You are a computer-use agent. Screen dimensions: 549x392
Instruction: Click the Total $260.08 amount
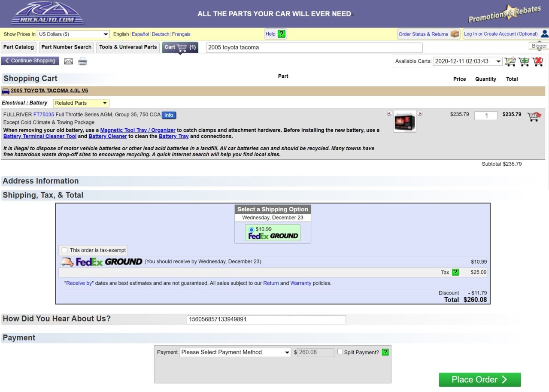475,300
